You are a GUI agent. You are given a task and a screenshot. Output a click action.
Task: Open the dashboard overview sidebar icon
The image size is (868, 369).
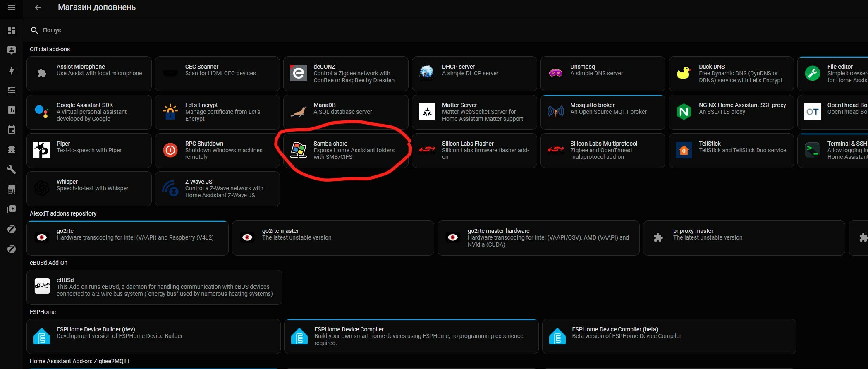pos(12,31)
